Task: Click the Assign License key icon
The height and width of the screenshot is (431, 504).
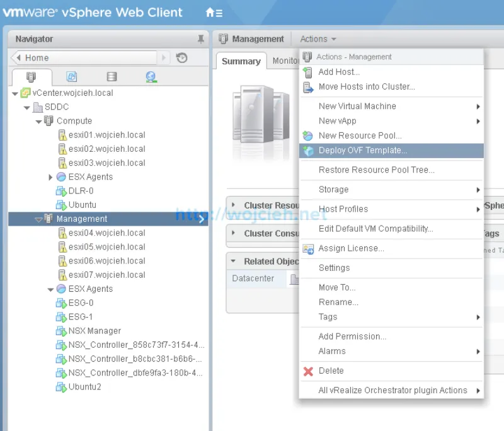Action: (309, 249)
